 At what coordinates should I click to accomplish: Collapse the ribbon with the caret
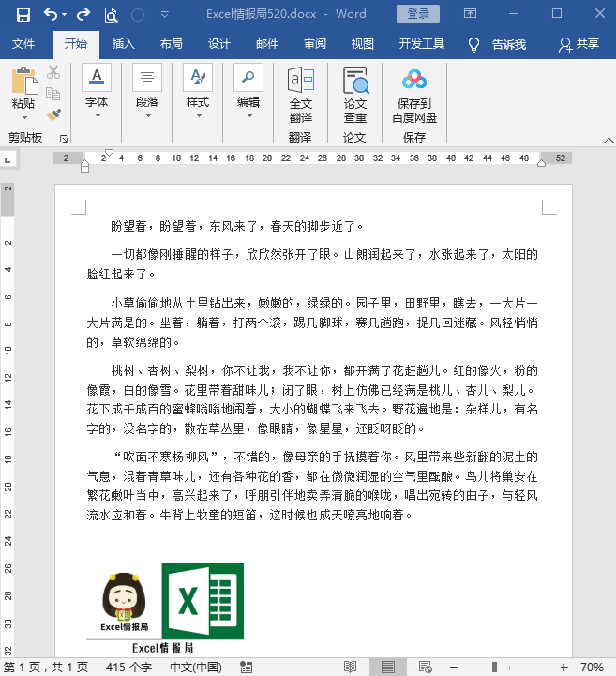coord(608,140)
